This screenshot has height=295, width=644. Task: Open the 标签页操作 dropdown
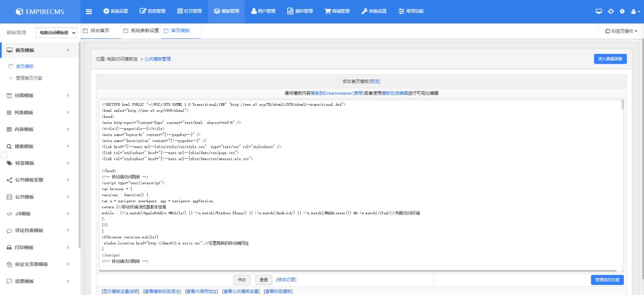click(621, 31)
